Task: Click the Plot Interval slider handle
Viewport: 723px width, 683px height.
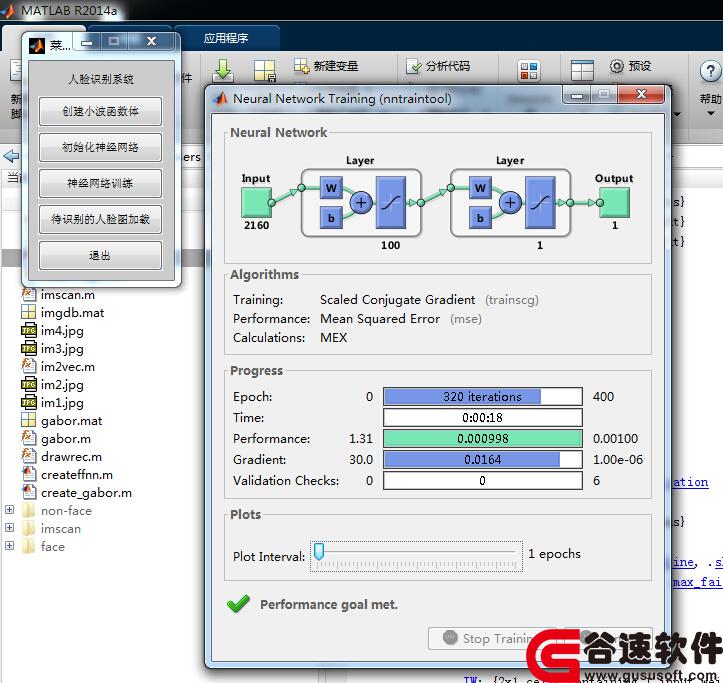Action: click(319, 551)
